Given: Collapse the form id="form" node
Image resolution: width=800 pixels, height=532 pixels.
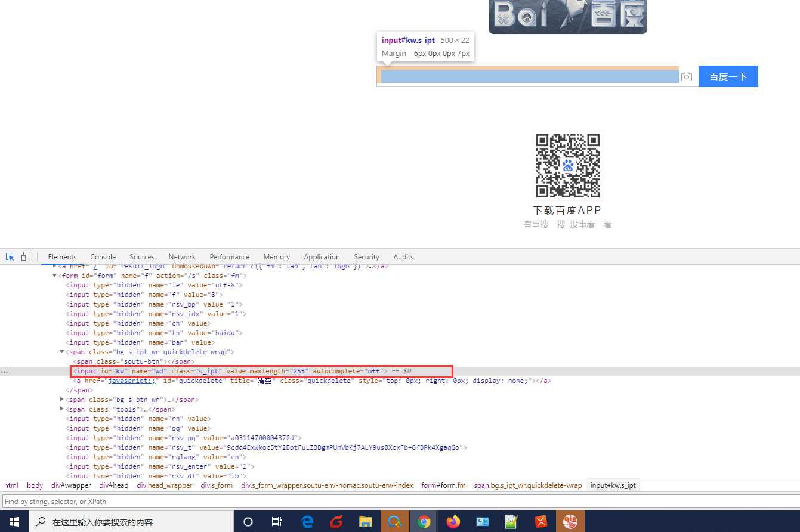Looking at the screenshot, I should (55, 276).
